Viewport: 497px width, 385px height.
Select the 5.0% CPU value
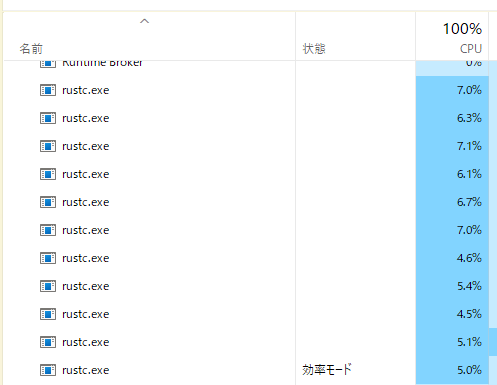(469, 370)
